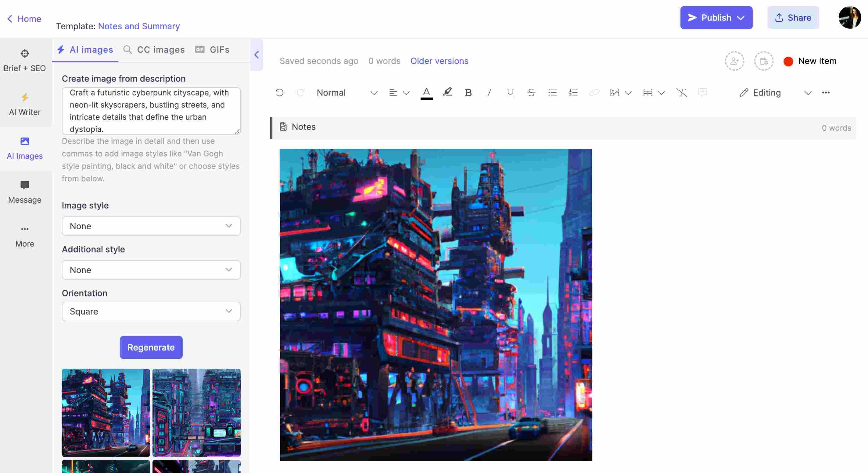Click the Regenerate button
Viewport: 868px width, 473px height.
click(x=151, y=347)
